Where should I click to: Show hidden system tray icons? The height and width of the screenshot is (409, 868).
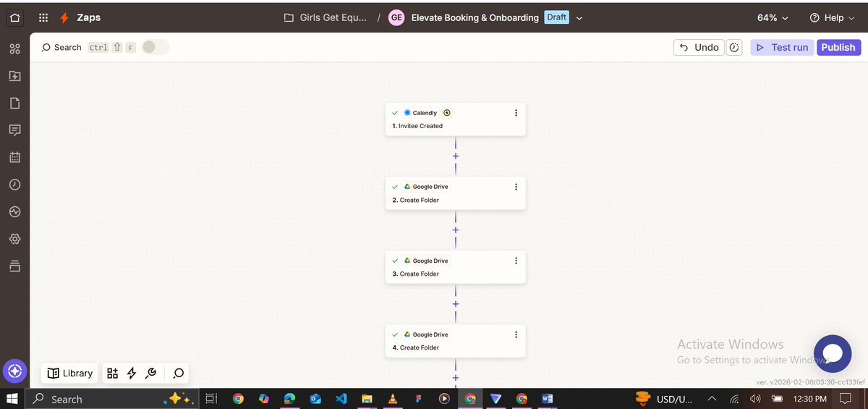[712, 399]
